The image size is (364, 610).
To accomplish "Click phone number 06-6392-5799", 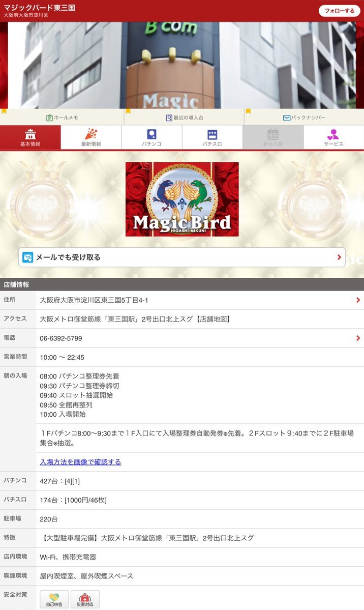I will click(x=60, y=338).
